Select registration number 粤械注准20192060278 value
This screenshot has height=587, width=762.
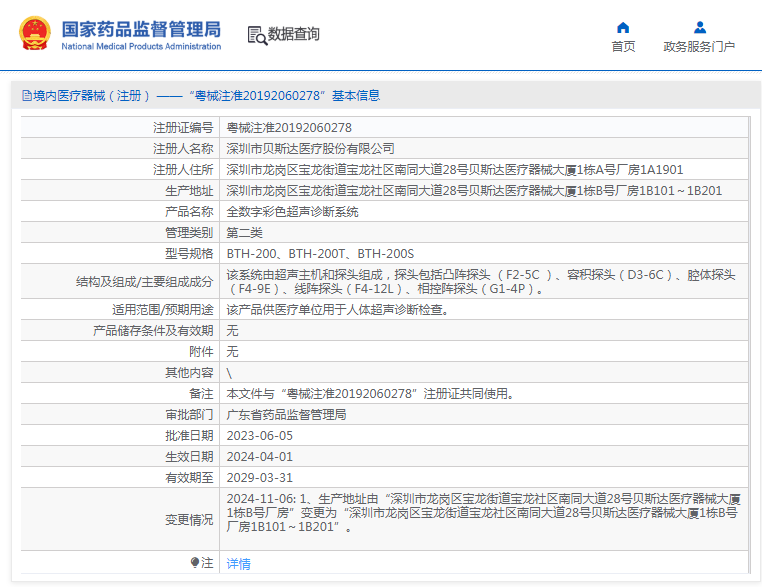(289, 128)
